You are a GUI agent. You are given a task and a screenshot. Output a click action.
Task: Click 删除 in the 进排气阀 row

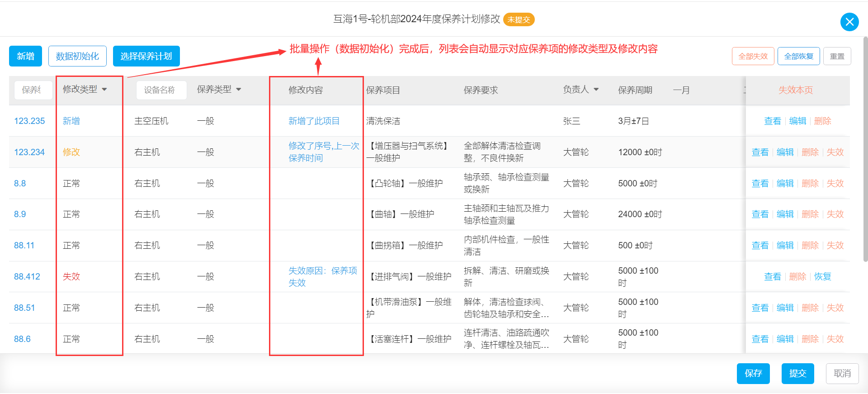(798, 276)
